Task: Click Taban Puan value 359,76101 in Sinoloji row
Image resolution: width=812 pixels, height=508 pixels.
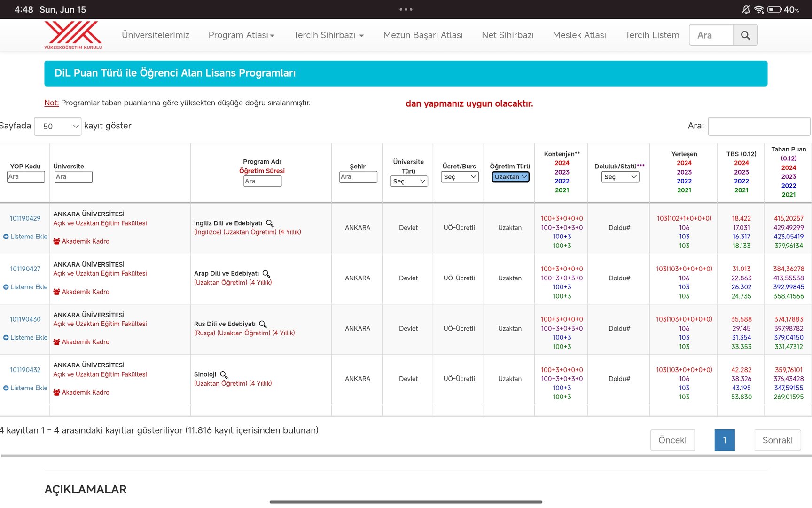Action: click(x=789, y=370)
